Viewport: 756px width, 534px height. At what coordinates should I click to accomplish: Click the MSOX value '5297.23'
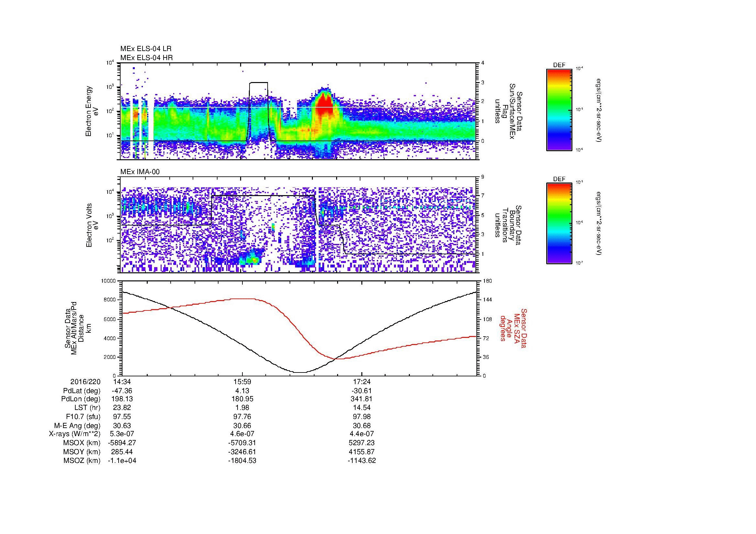(x=362, y=443)
